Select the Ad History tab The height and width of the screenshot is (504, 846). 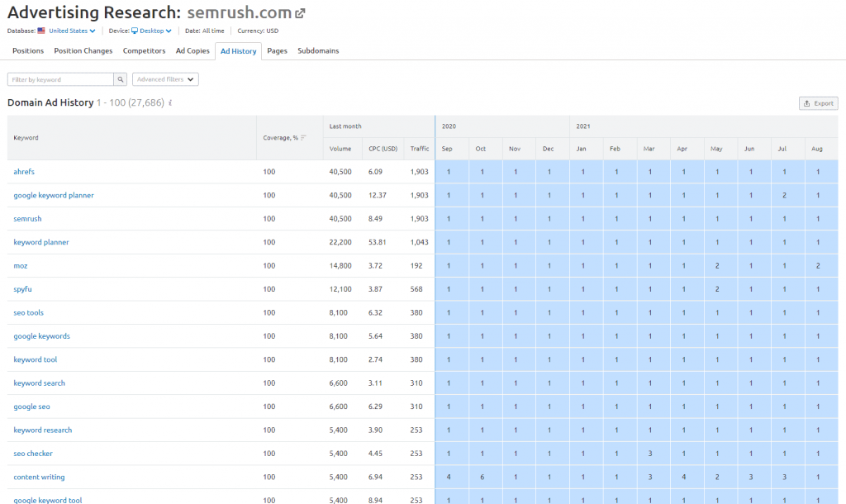(239, 51)
